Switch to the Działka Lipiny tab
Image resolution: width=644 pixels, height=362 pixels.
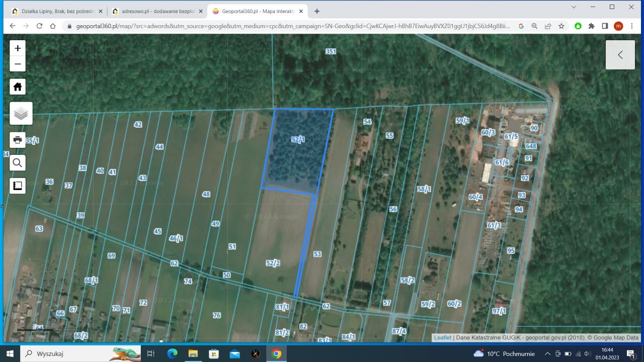(x=56, y=11)
